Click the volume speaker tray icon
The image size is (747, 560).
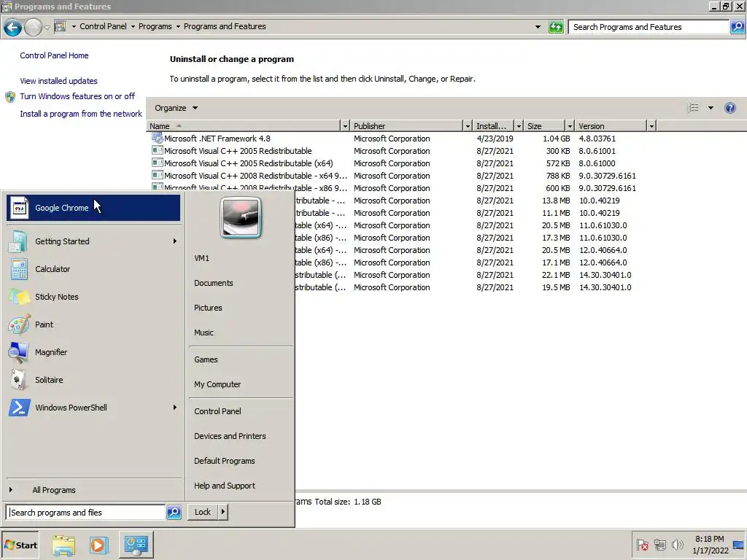pyautogui.click(x=677, y=545)
